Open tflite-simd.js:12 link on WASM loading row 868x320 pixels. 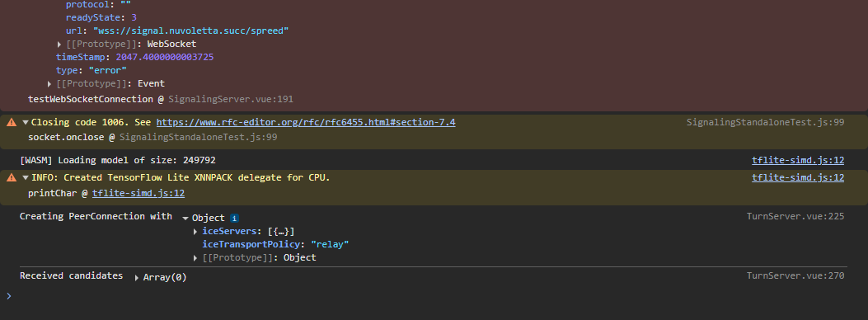click(798, 161)
